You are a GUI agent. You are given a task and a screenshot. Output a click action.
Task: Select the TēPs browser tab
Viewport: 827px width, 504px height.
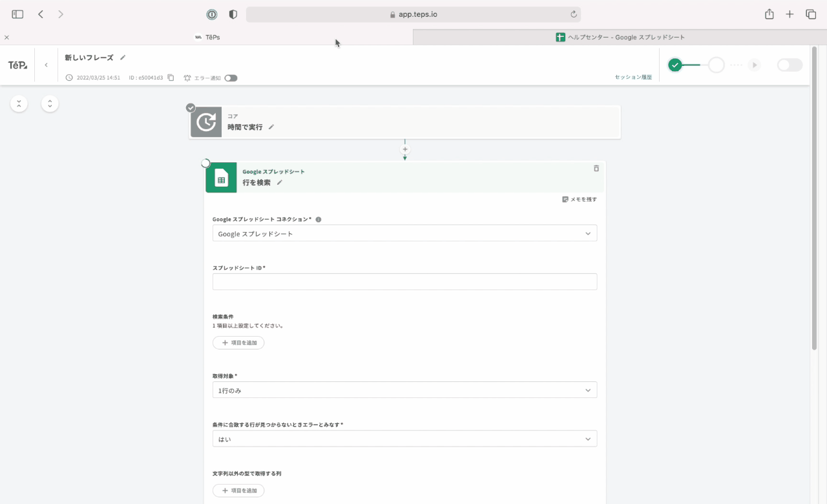(207, 37)
